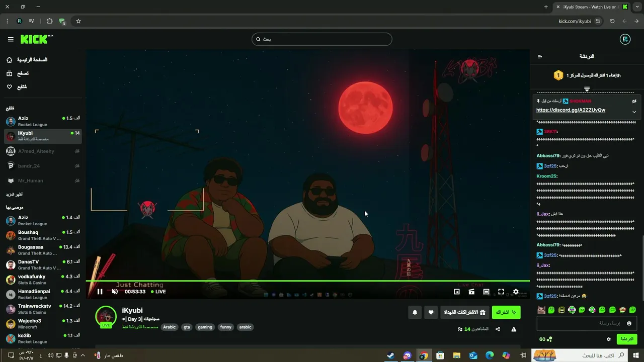Image resolution: width=644 pixels, height=362 pixels.
Task: Open the pinned Discord invite link
Action: pyautogui.click(x=571, y=110)
